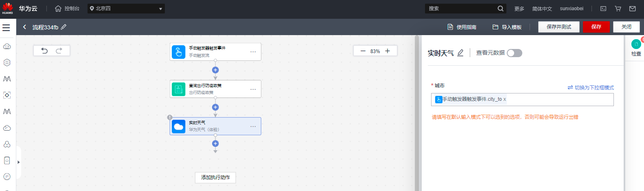Open the mail messages icon

(632, 9)
